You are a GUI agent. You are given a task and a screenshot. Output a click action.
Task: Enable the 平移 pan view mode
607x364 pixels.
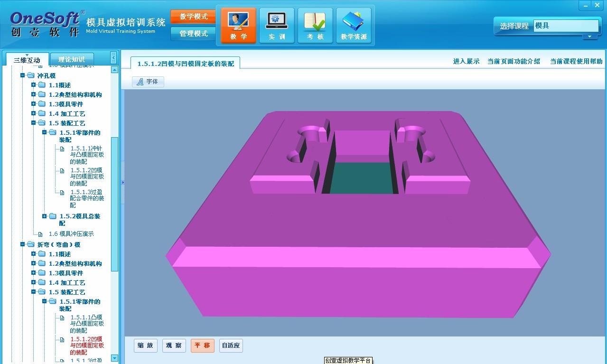coord(203,345)
